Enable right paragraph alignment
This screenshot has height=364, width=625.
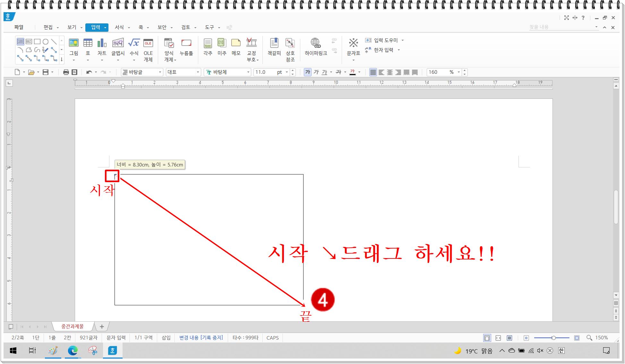click(398, 72)
